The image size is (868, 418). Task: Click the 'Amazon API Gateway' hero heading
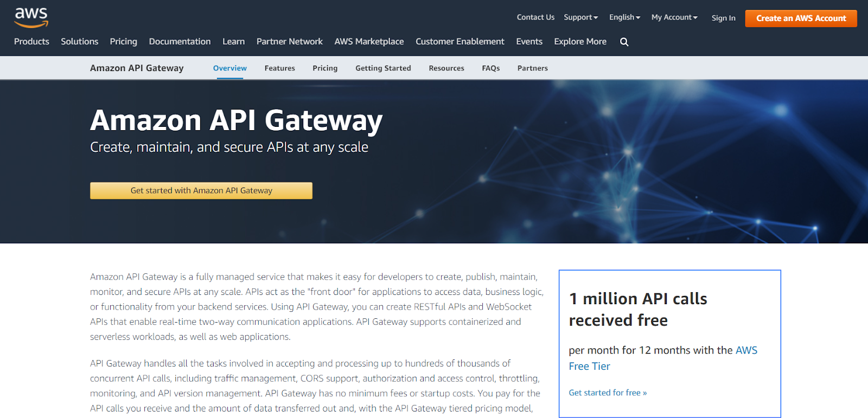pyautogui.click(x=237, y=120)
